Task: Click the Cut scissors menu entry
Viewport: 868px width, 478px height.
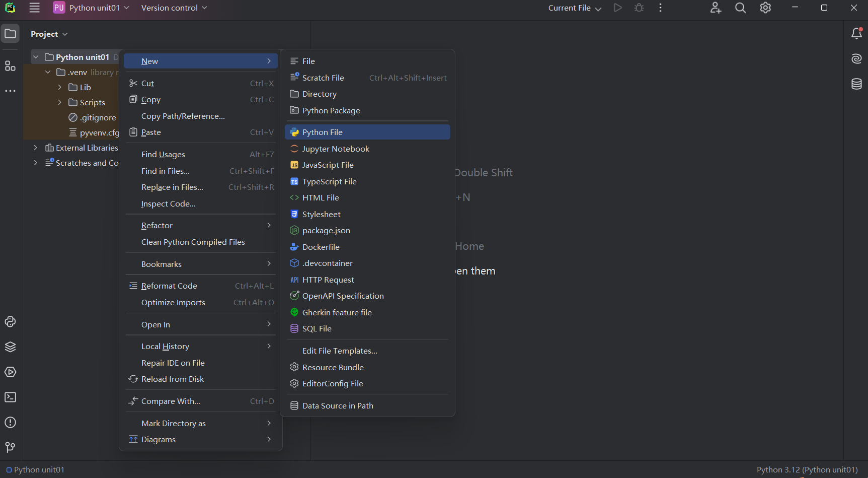Action: (201, 83)
